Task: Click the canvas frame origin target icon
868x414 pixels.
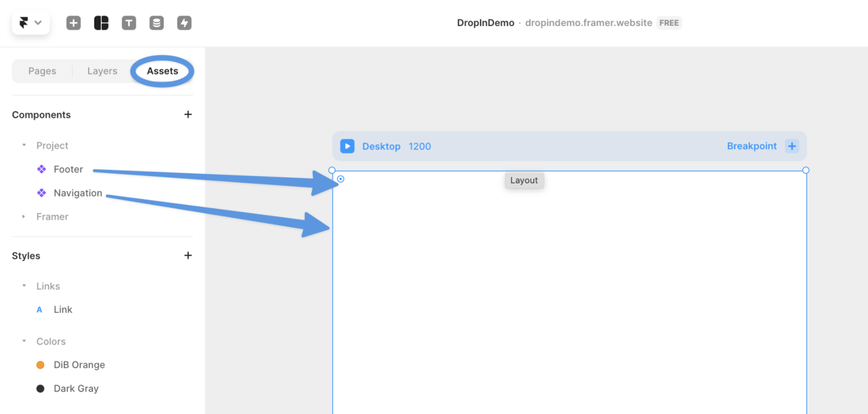Action: (340, 179)
